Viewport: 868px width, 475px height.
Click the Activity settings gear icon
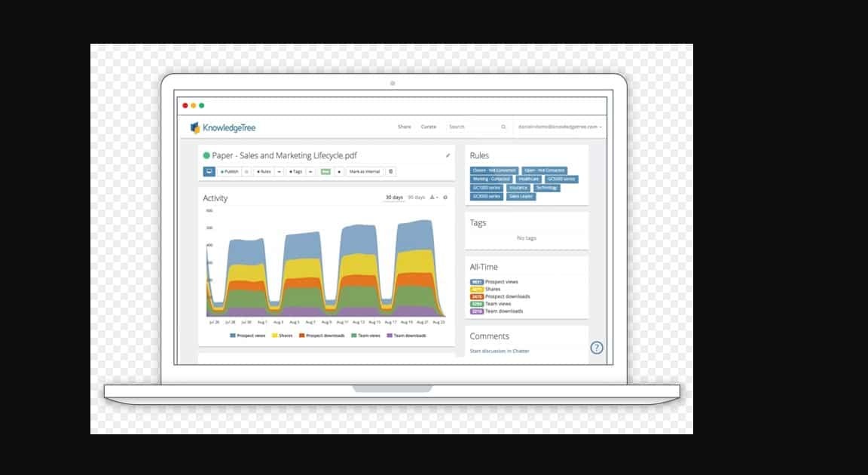point(445,198)
